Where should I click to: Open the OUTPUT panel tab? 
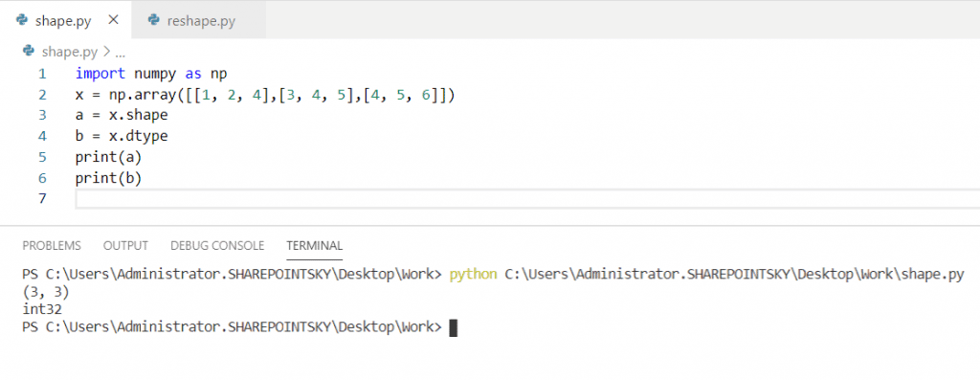point(125,246)
